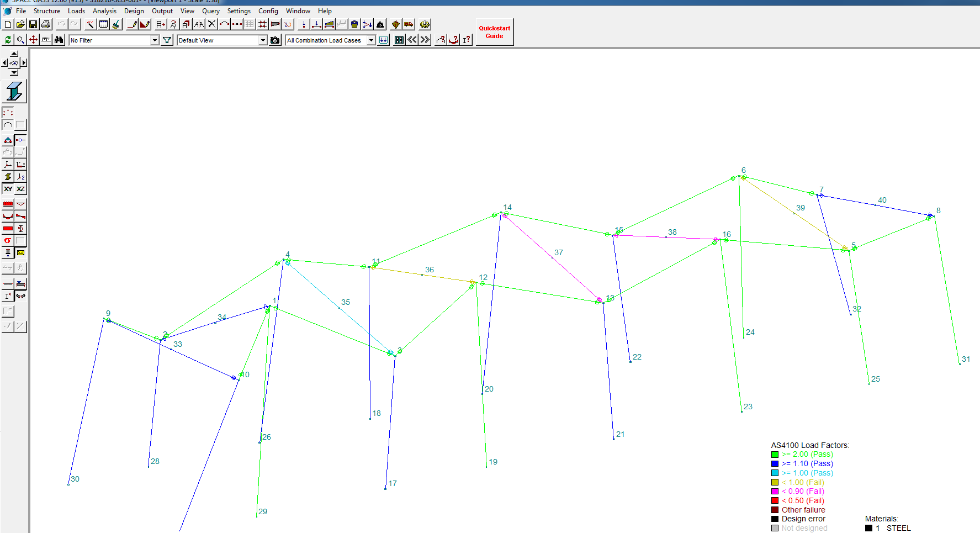Click green >= 2.00 (Pass) legend swatch
This screenshot has height=533, width=980.
[775, 455]
